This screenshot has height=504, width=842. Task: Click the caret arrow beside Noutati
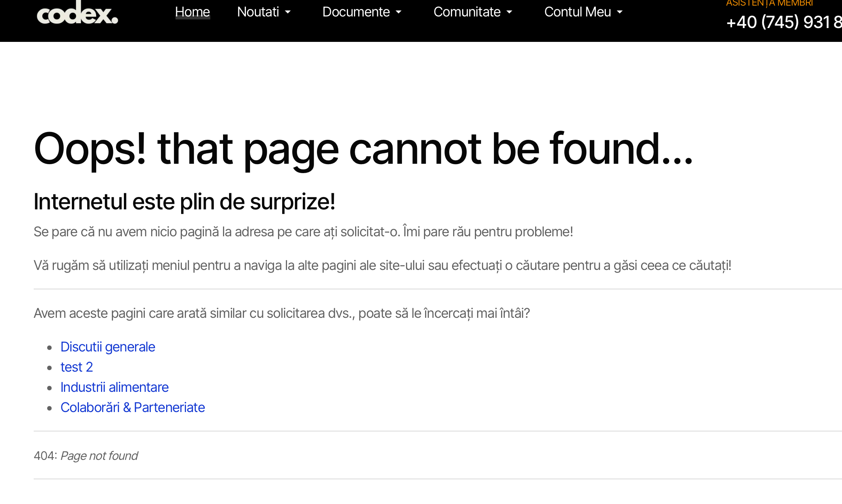(x=288, y=12)
